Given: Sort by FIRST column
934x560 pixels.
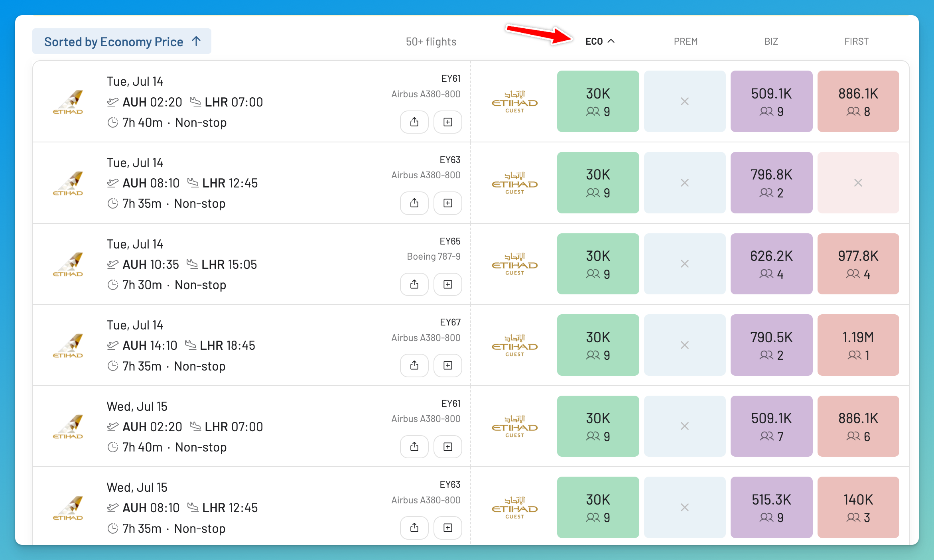Looking at the screenshot, I should pyautogui.click(x=856, y=41).
